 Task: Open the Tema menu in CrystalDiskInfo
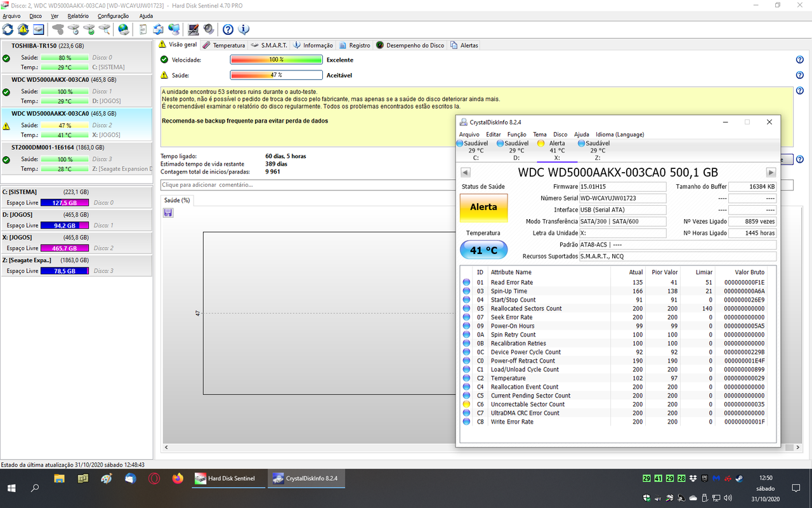click(540, 134)
